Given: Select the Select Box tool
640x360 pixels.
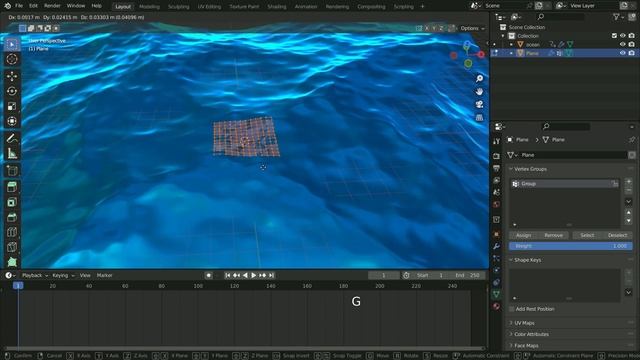Looking at the screenshot, I should (12, 44).
